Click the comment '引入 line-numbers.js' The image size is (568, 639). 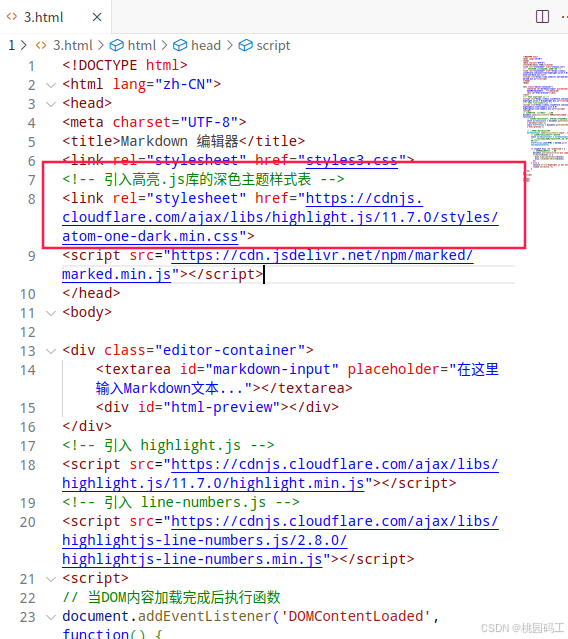click(x=185, y=502)
